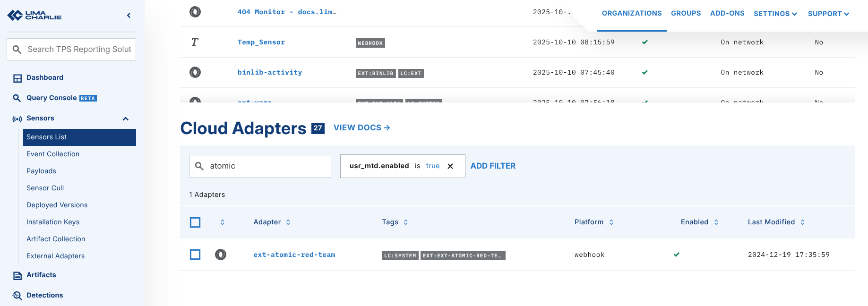Screen dimensions: 868x306
Task: Open View Docs link
Action: click(x=361, y=127)
